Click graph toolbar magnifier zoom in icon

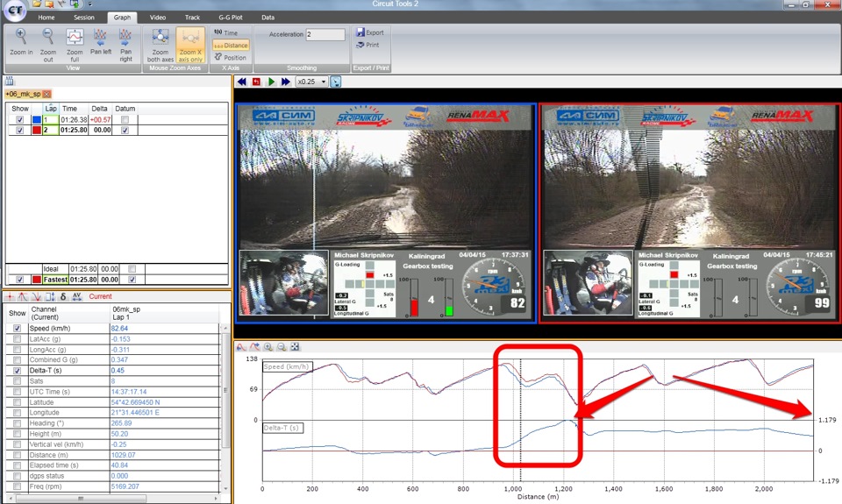(x=268, y=347)
